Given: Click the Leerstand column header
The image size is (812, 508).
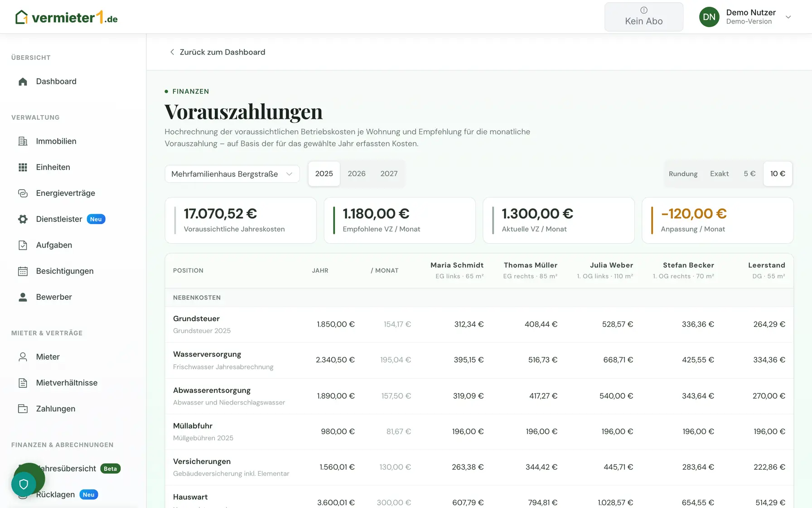Looking at the screenshot, I should coord(767,270).
